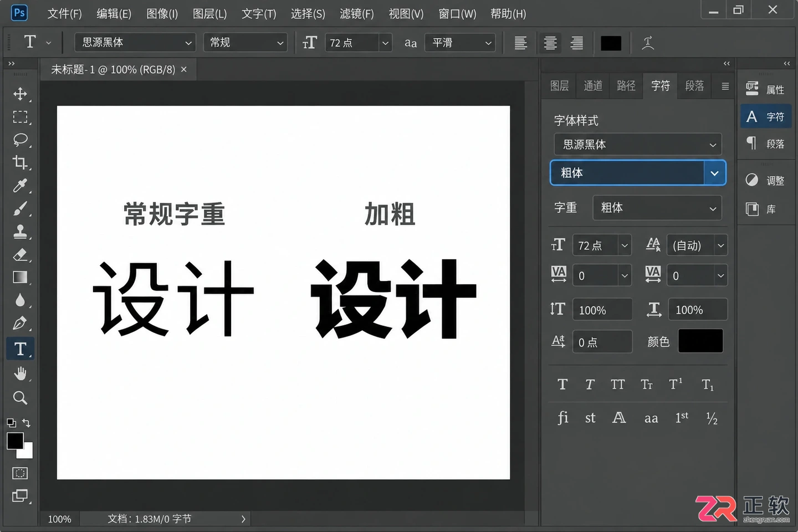Viewport: 798px width, 532px height.
Task: Click the 颜色 swatch in character panel
Action: (x=700, y=341)
